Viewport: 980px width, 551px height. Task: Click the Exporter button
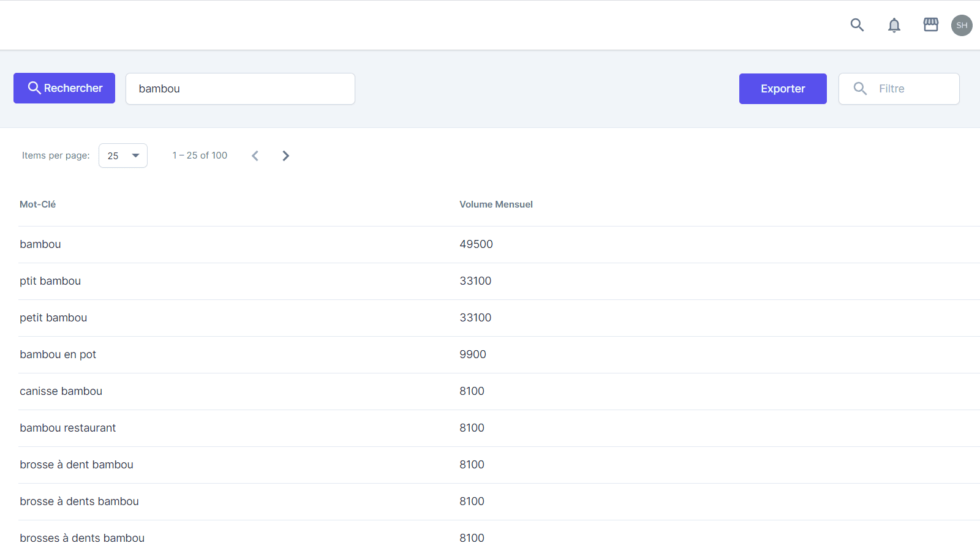coord(782,89)
